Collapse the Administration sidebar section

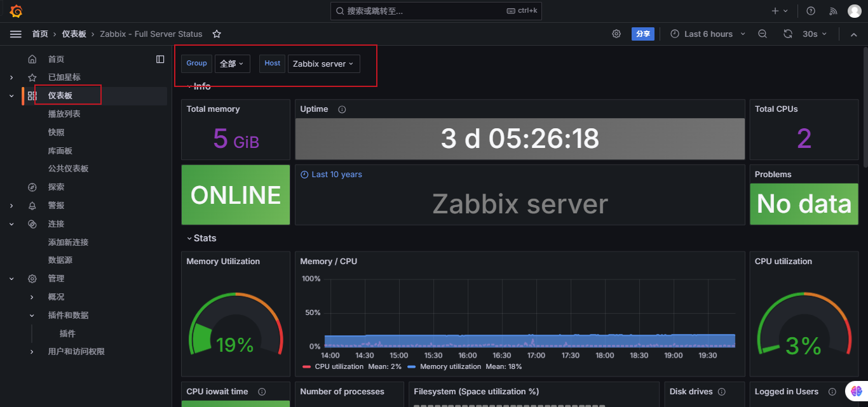[11, 279]
